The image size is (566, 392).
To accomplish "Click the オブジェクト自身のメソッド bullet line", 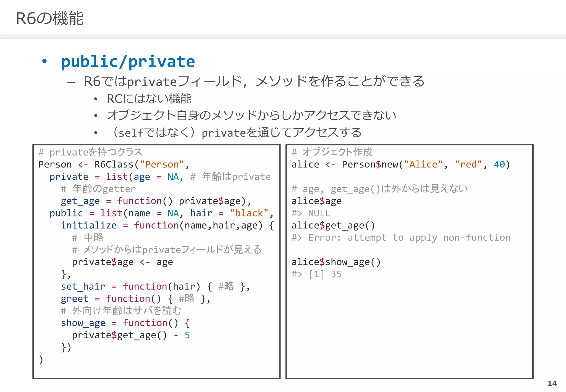I will click(251, 115).
